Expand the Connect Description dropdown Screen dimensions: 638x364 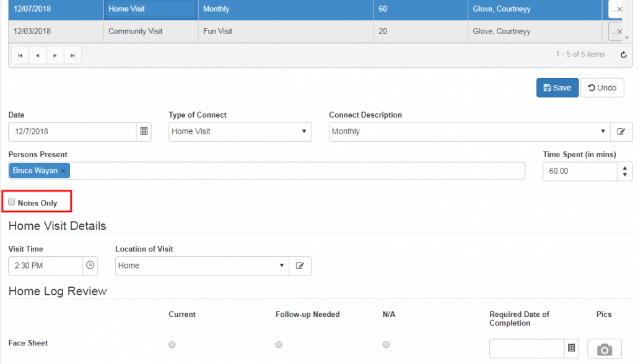pyautogui.click(x=469, y=131)
